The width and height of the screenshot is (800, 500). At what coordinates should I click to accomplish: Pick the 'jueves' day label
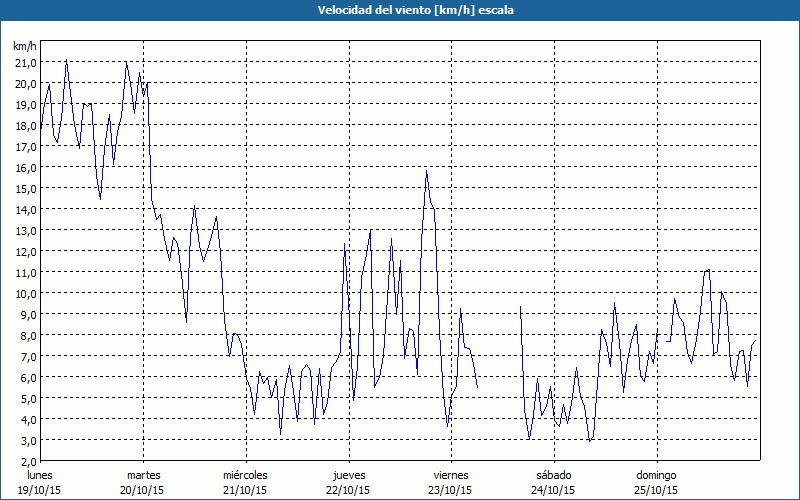click(x=348, y=474)
